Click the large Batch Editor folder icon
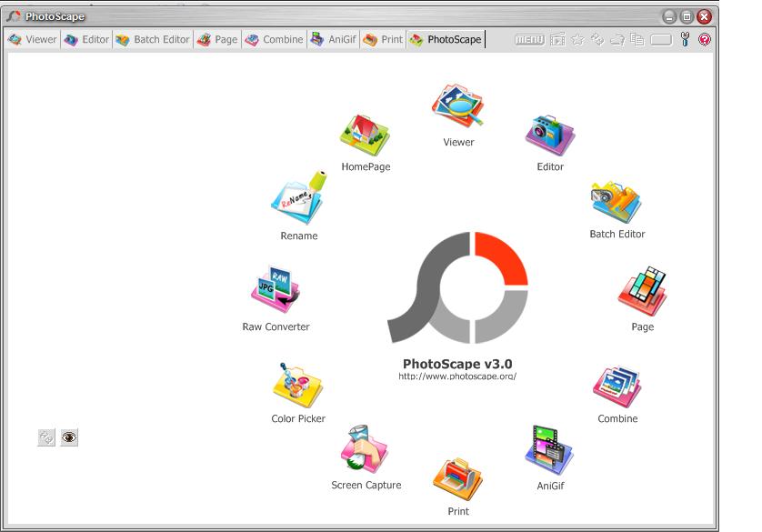This screenshot has width=762, height=532. tap(617, 202)
